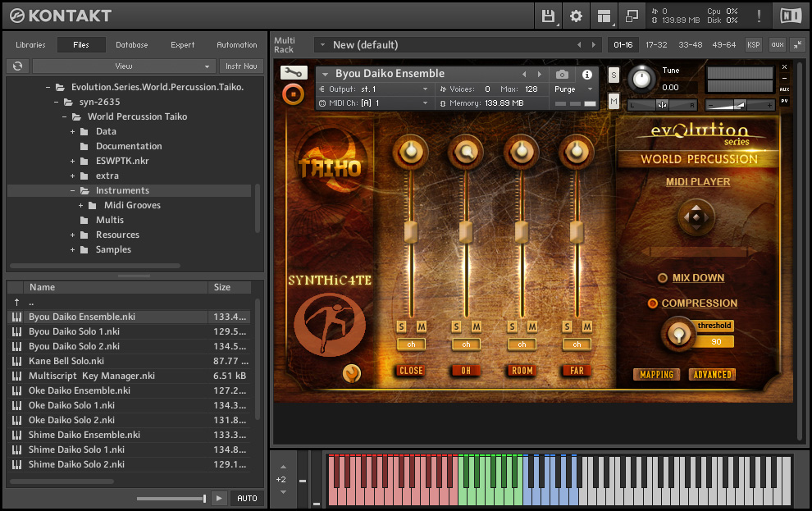Open instrument edit mode with wrench icon

293,73
